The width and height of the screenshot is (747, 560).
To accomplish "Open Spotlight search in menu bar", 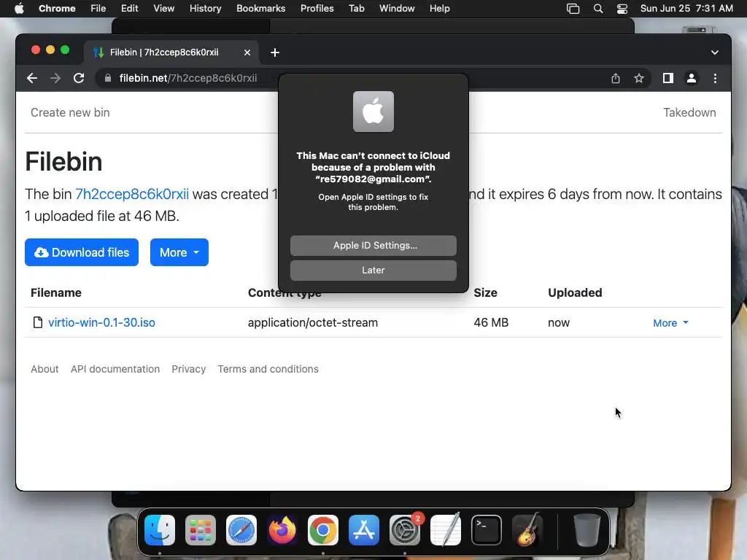I will pos(598,8).
